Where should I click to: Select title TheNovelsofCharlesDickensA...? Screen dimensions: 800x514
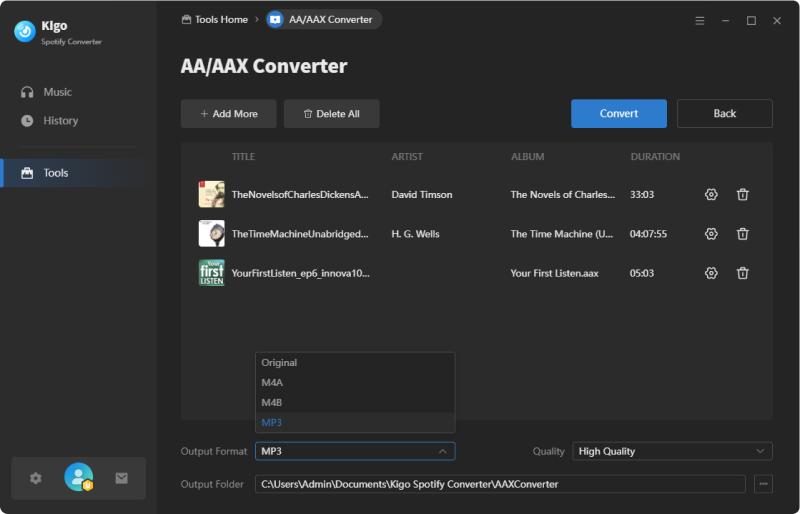click(300, 194)
